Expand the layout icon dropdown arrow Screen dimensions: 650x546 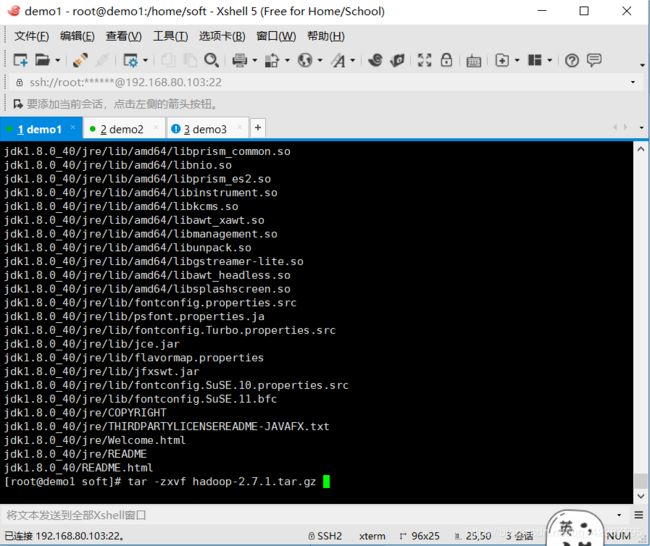click(550, 61)
